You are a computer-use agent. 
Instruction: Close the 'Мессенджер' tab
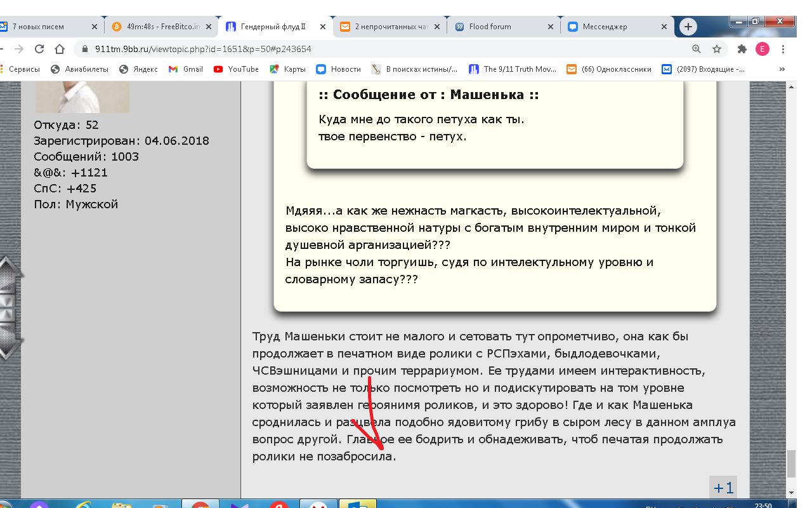665,27
